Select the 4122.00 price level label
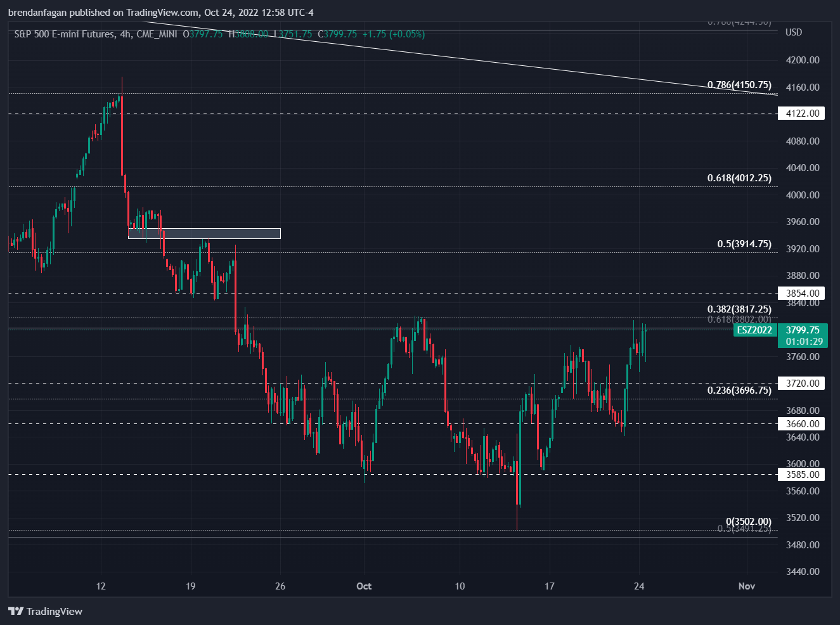 [x=802, y=113]
